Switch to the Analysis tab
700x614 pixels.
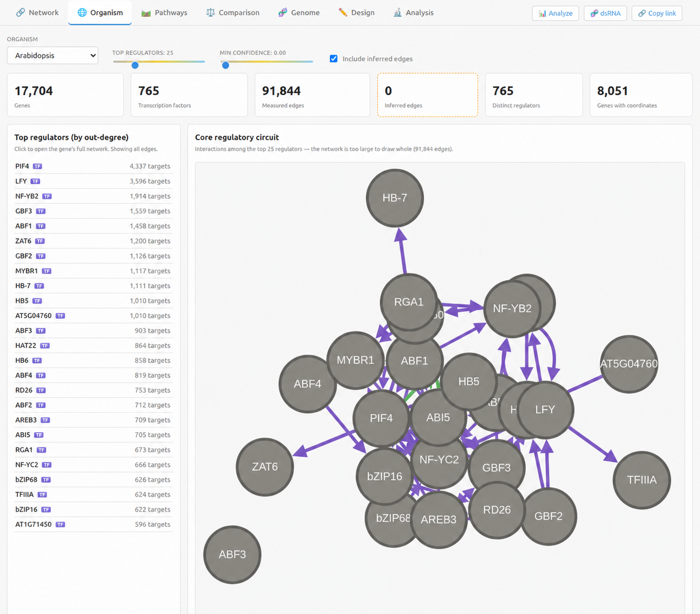pyautogui.click(x=414, y=13)
